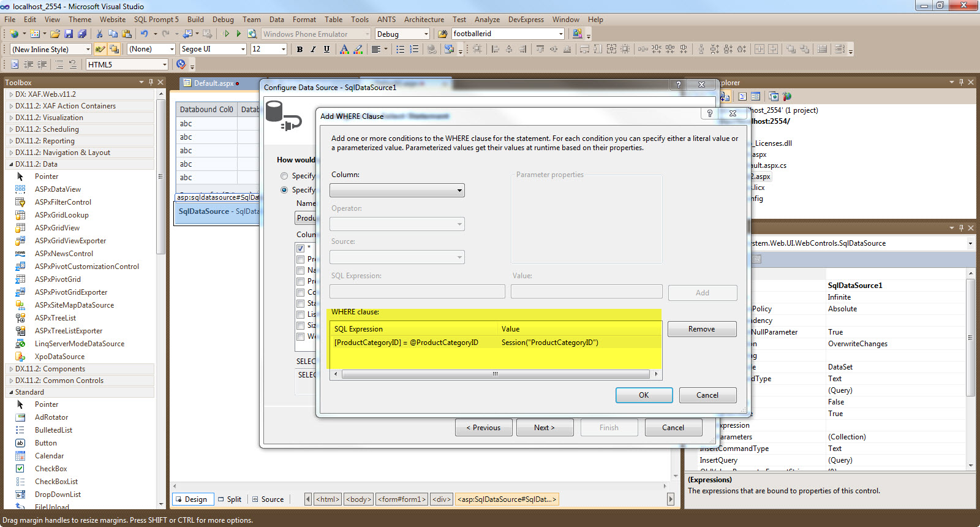The width and height of the screenshot is (980, 527).
Task: Switch to Split view tab
Action: 230,499
